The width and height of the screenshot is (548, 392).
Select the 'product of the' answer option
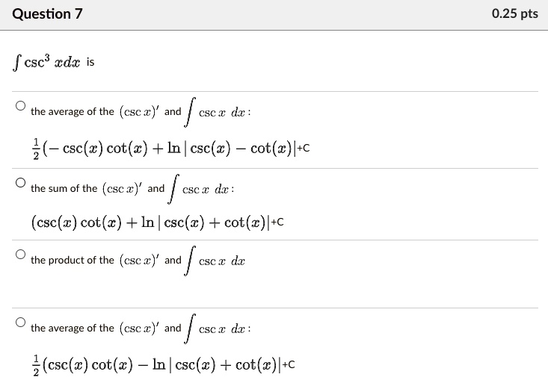(x=21, y=255)
